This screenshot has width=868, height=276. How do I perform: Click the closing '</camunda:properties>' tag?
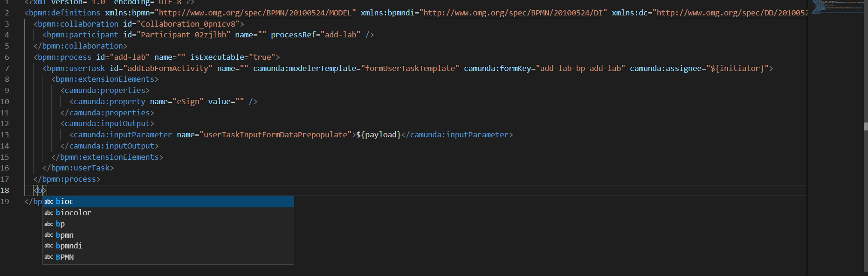tap(107, 113)
